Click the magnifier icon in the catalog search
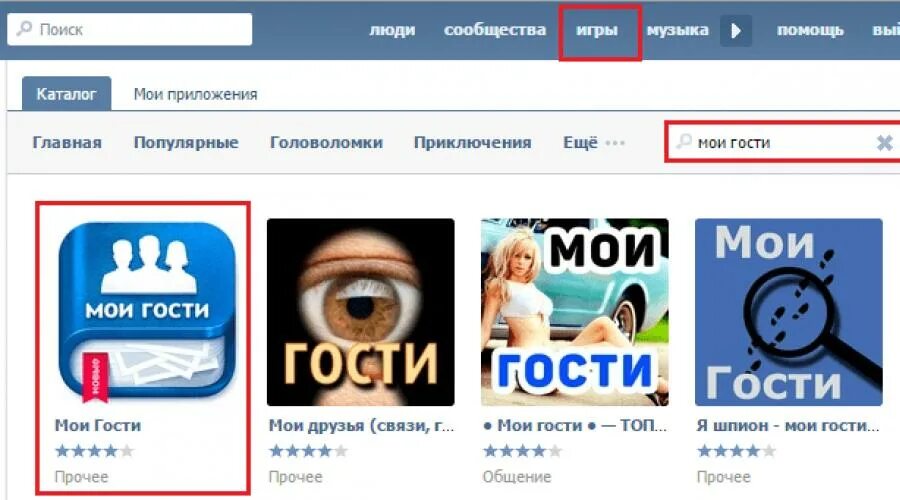Viewport: 900px width, 500px height. point(684,141)
